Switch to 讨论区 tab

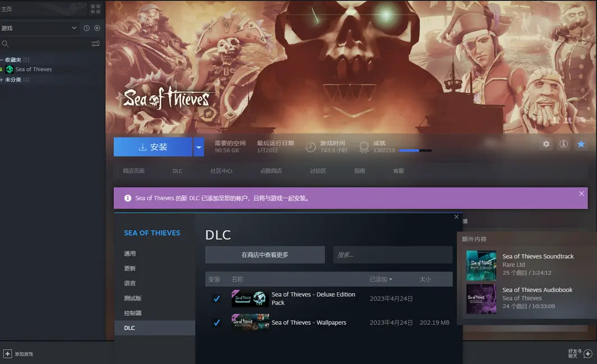318,171
